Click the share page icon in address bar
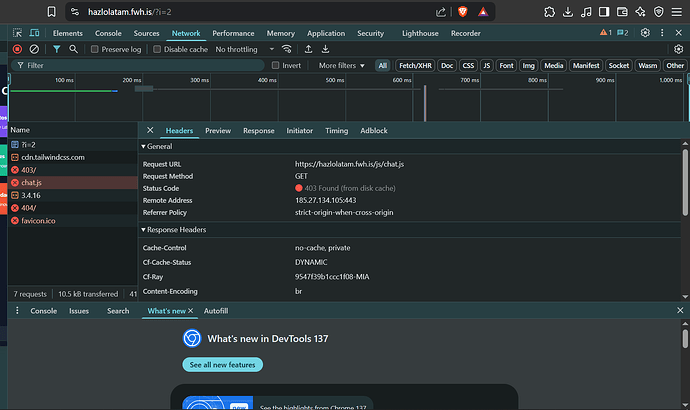The height and width of the screenshot is (410, 690). click(x=440, y=12)
